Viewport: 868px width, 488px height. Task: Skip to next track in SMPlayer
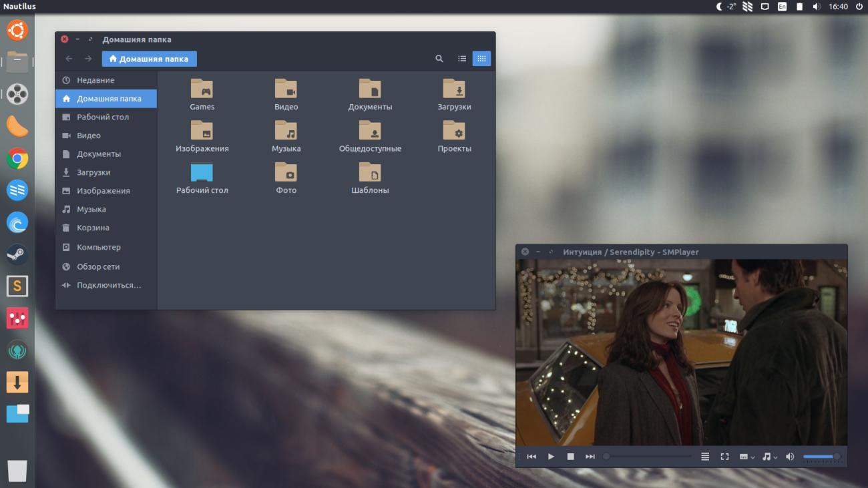pos(590,457)
